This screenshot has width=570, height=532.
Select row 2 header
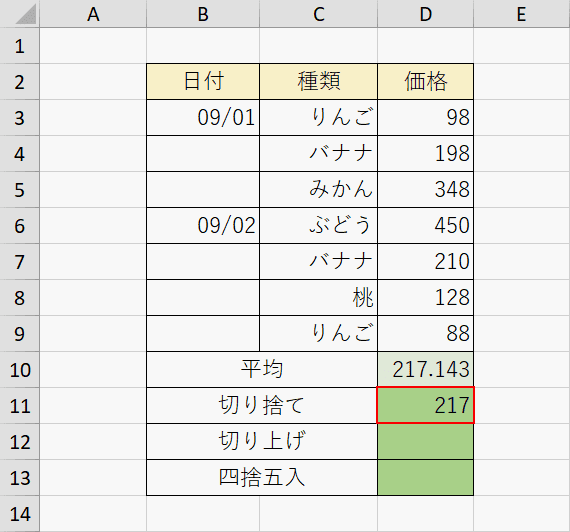20,82
